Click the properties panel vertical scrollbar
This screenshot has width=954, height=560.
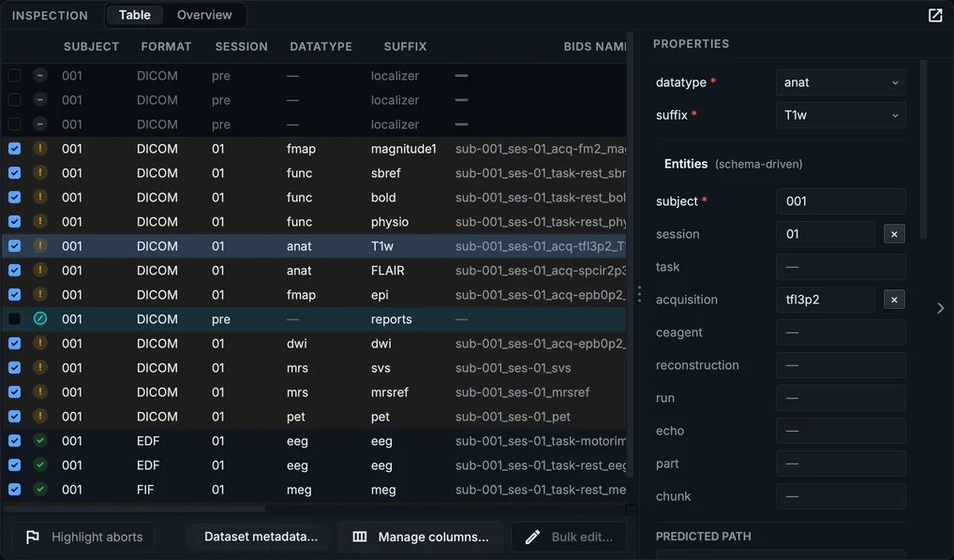coord(924,149)
